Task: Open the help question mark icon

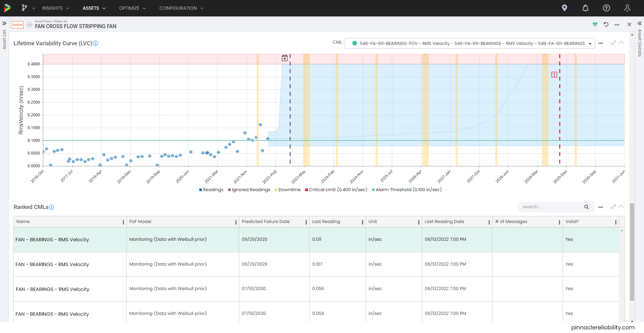Action: coord(606,8)
